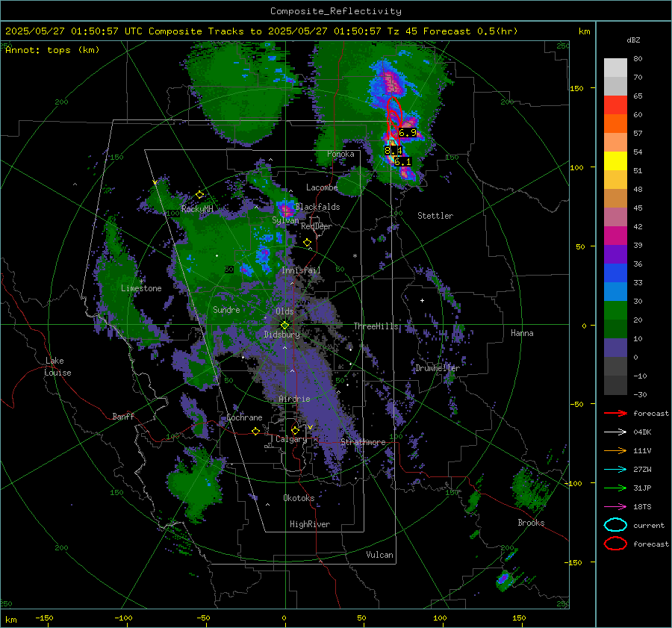
Task: Click the white 04DK arrow icon
Action: point(615,432)
